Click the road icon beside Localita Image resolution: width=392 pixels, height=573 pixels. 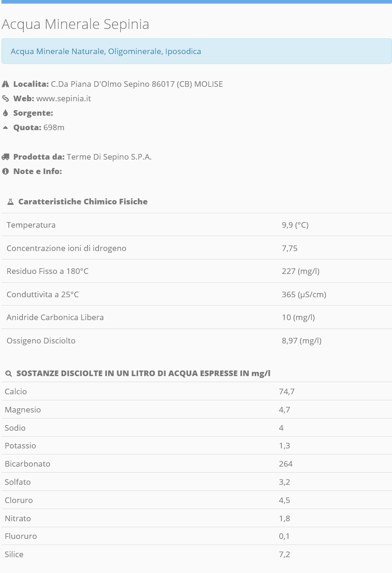coord(6,84)
